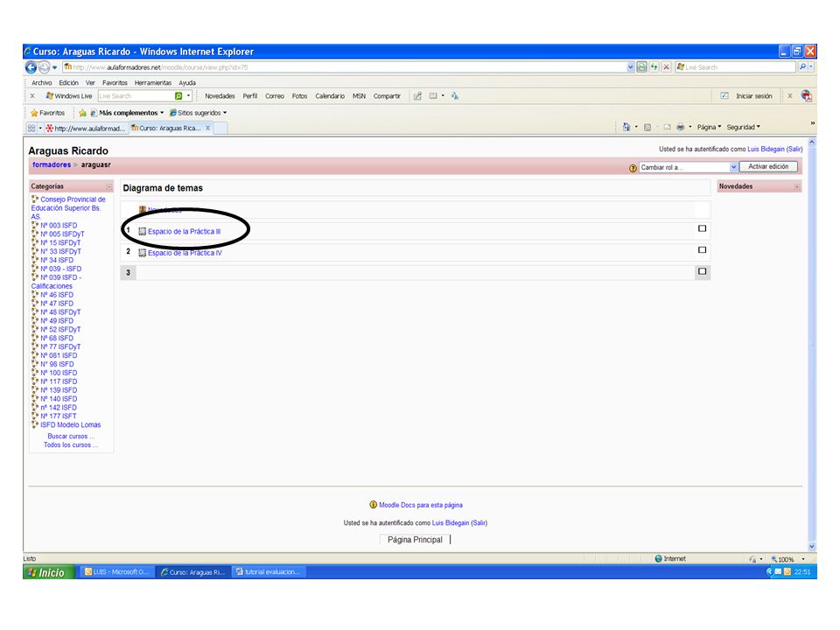
Task: Refresh the page using the address bar icon
Action: click(654, 67)
